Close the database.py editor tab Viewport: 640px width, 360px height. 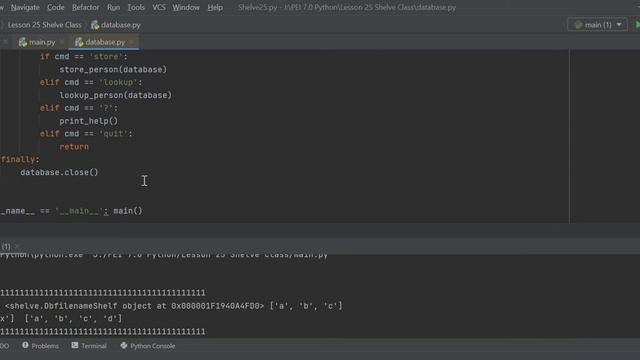pyautogui.click(x=132, y=42)
